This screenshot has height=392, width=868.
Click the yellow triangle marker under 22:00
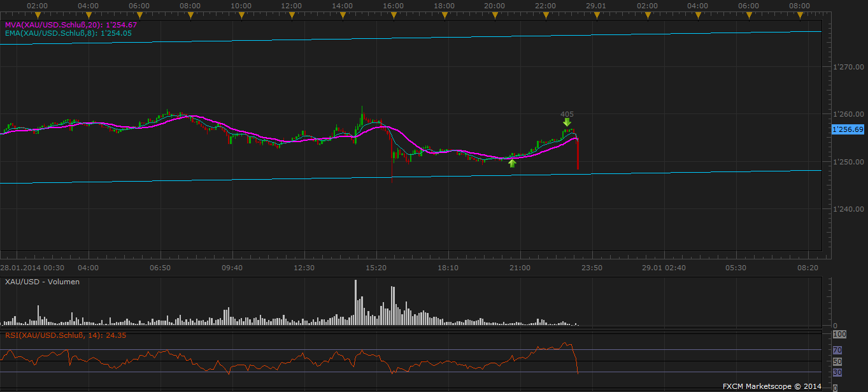click(546, 13)
